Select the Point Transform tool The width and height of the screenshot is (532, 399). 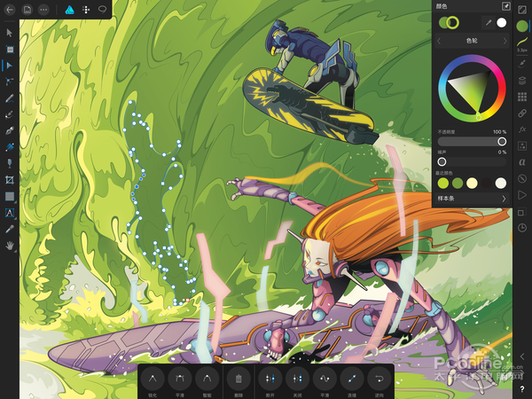coord(10,82)
